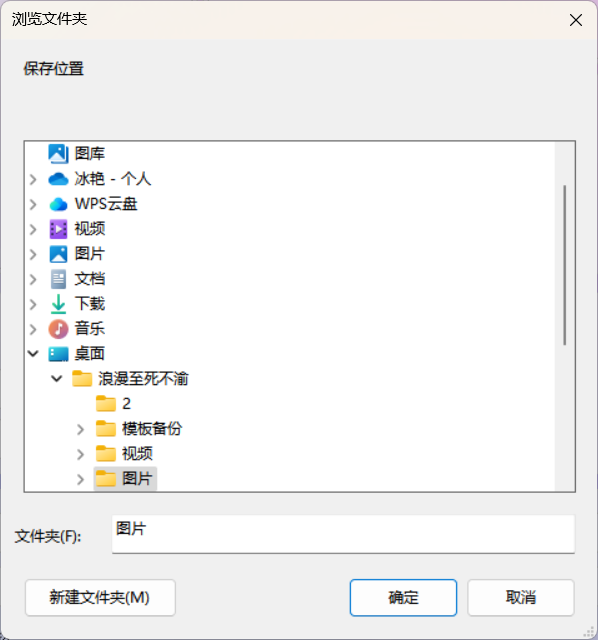Screen dimensions: 598x640
Task: Select the 桌面 desktop icon
Action: tap(58, 354)
